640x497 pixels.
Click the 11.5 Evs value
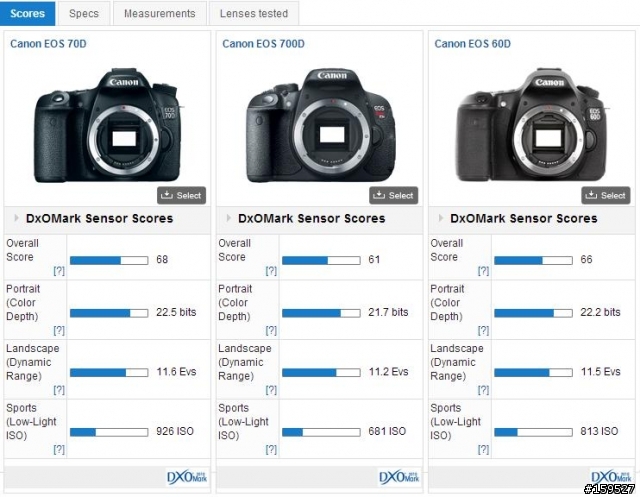click(x=601, y=372)
